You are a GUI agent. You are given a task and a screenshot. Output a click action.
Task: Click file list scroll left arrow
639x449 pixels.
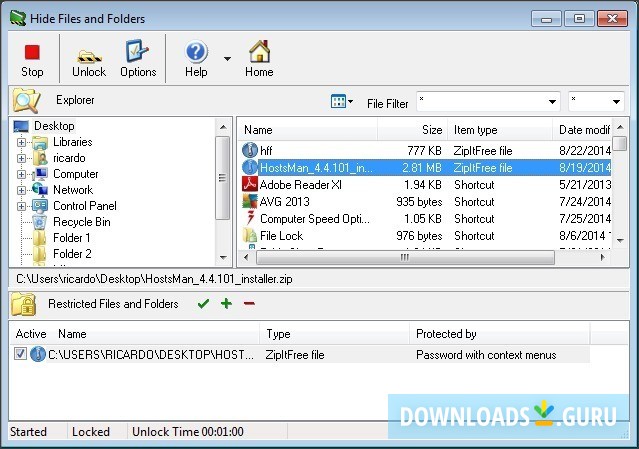[x=246, y=258]
